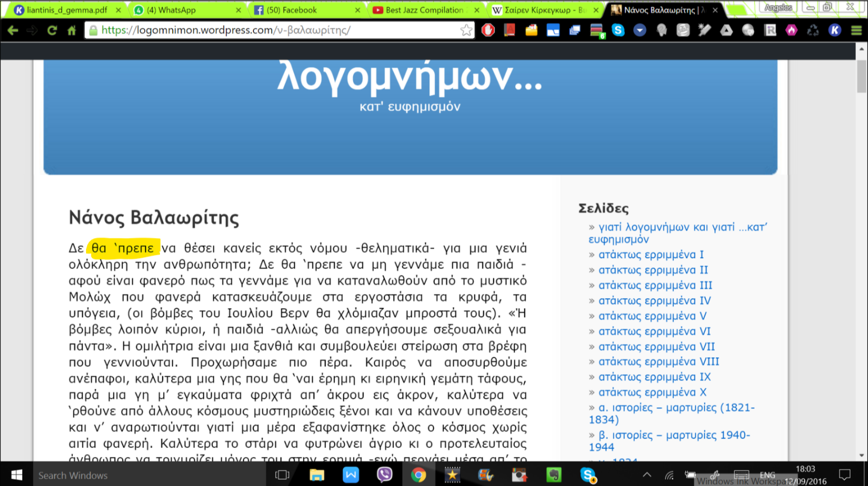Reload the page
Screen dimensions: 868x486
coord(52,30)
